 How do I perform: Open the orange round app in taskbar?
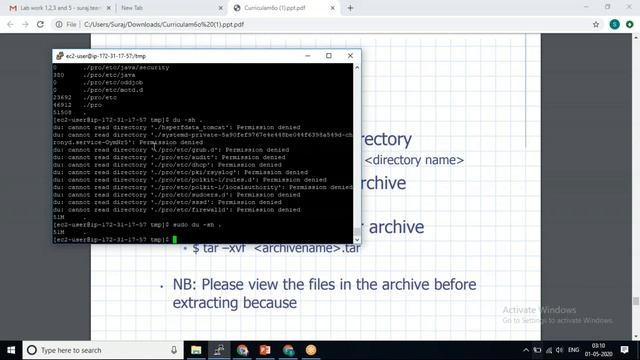(311, 350)
